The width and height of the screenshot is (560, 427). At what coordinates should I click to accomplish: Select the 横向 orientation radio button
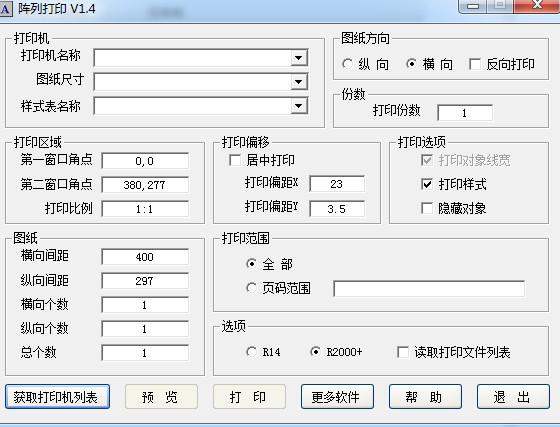pyautogui.click(x=411, y=64)
